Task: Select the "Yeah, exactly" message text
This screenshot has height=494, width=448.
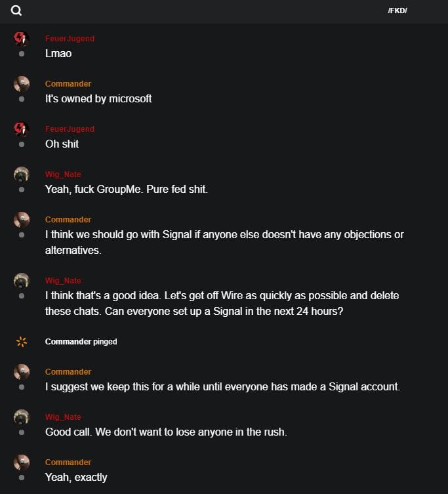Action: tap(76, 477)
